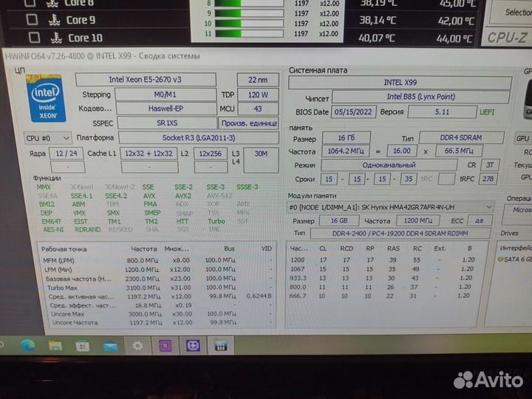The image size is (532, 399).
Task: Click the RDRAND feature label
Action: [x=87, y=230]
